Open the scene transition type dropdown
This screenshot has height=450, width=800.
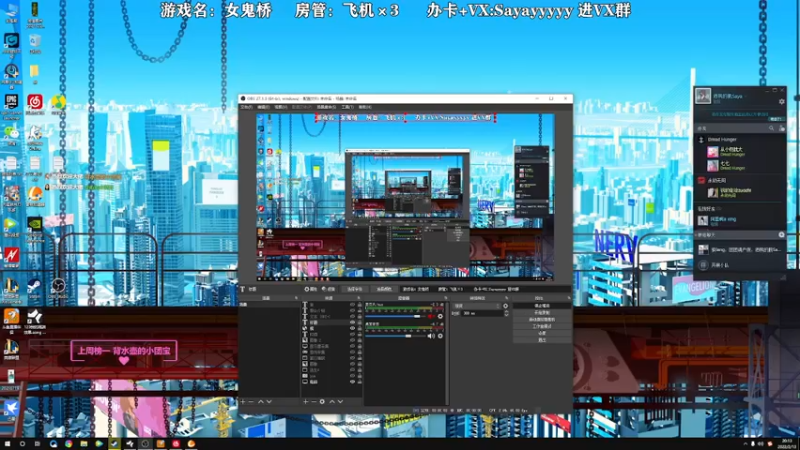tap(477, 306)
